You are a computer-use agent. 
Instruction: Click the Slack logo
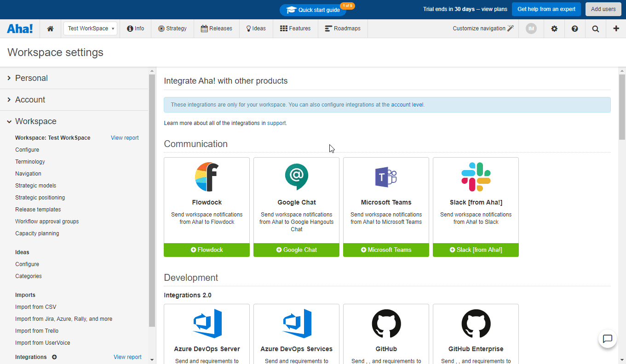pyautogui.click(x=476, y=177)
